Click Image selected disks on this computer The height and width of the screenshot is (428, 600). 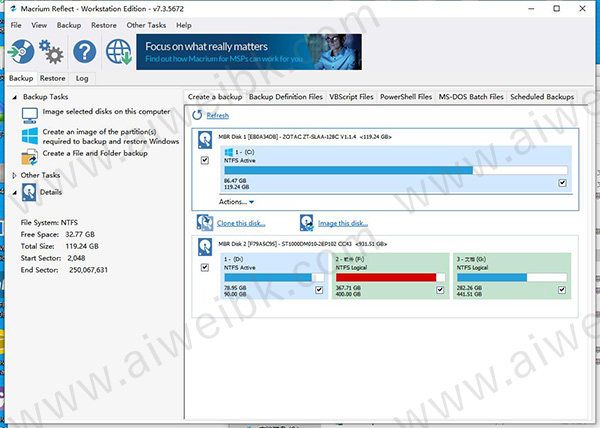click(106, 111)
